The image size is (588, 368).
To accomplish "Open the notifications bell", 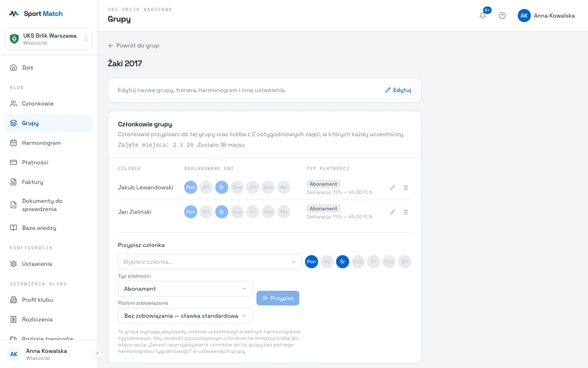I will coord(483,16).
